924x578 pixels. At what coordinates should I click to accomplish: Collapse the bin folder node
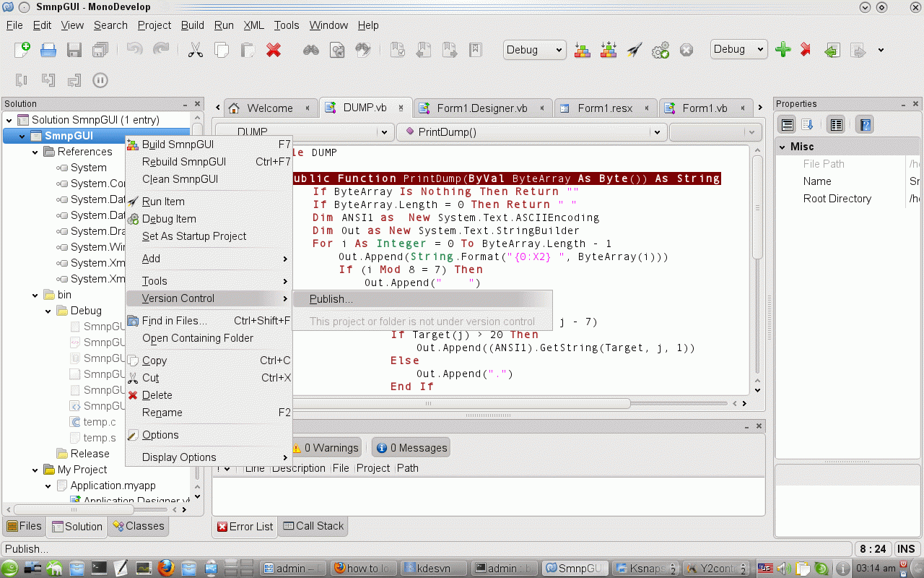click(35, 296)
